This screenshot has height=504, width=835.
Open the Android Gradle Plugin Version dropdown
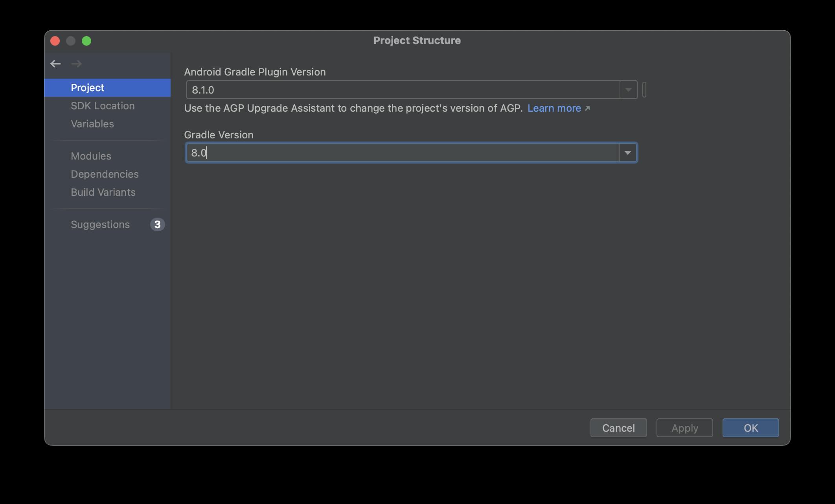tap(628, 90)
